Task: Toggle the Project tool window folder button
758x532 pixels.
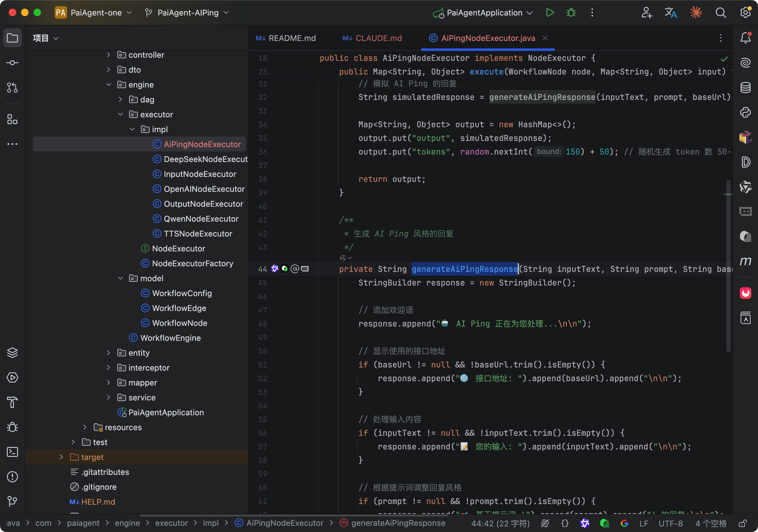Action: coord(12,38)
